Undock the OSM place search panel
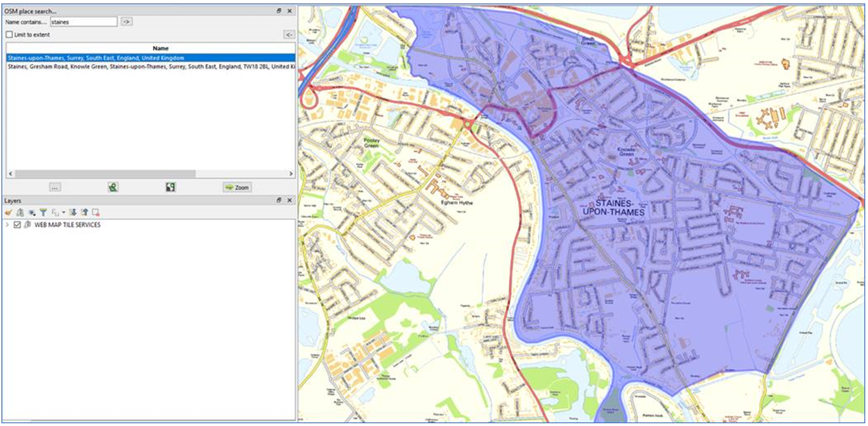Viewport: 868px width, 426px height. [279, 11]
